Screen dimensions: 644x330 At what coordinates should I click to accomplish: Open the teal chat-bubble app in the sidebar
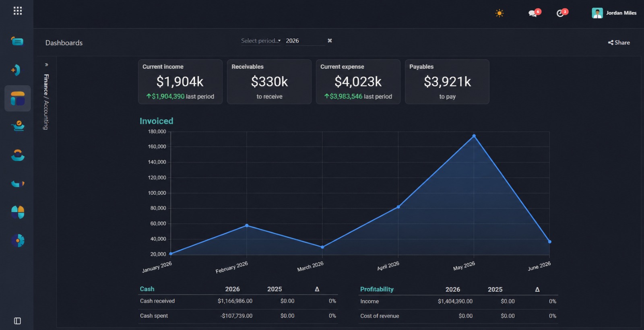pyautogui.click(x=17, y=41)
